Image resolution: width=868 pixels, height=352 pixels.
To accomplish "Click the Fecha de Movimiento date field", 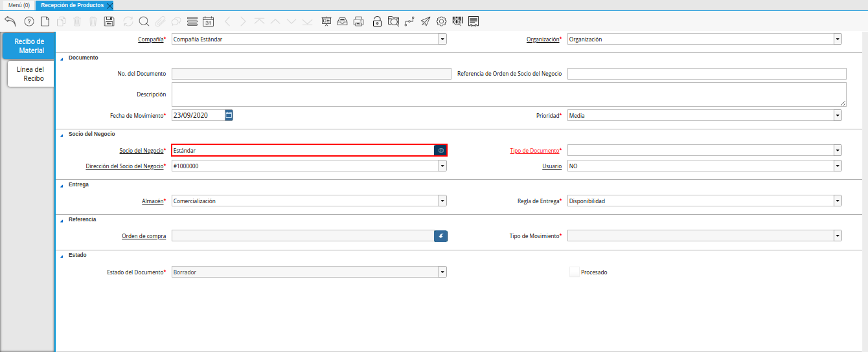I will click(x=198, y=115).
